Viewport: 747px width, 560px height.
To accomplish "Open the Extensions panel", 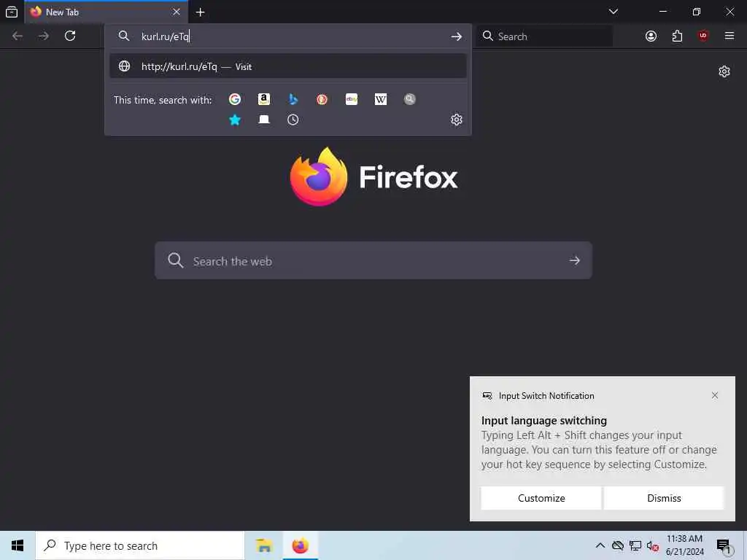I will [x=677, y=36].
